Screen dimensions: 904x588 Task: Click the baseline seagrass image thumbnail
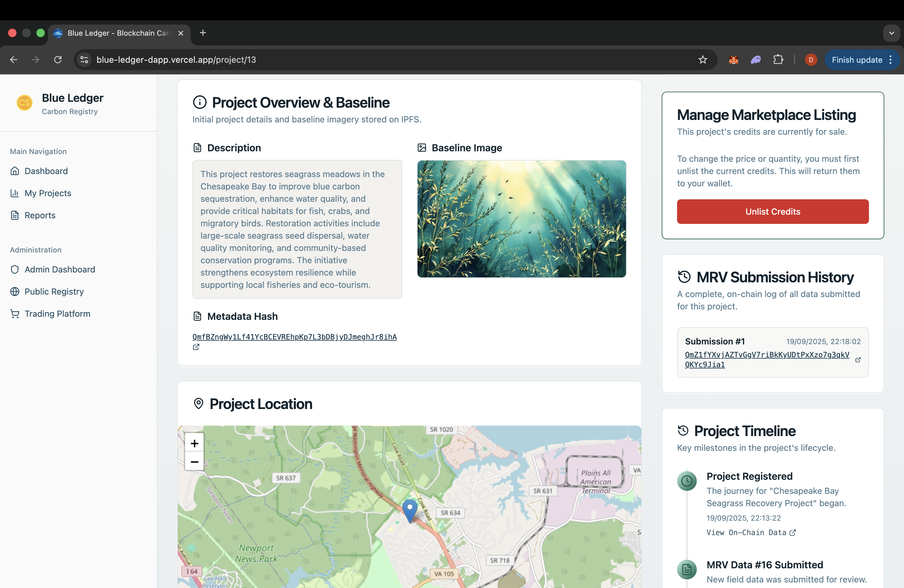(x=521, y=219)
